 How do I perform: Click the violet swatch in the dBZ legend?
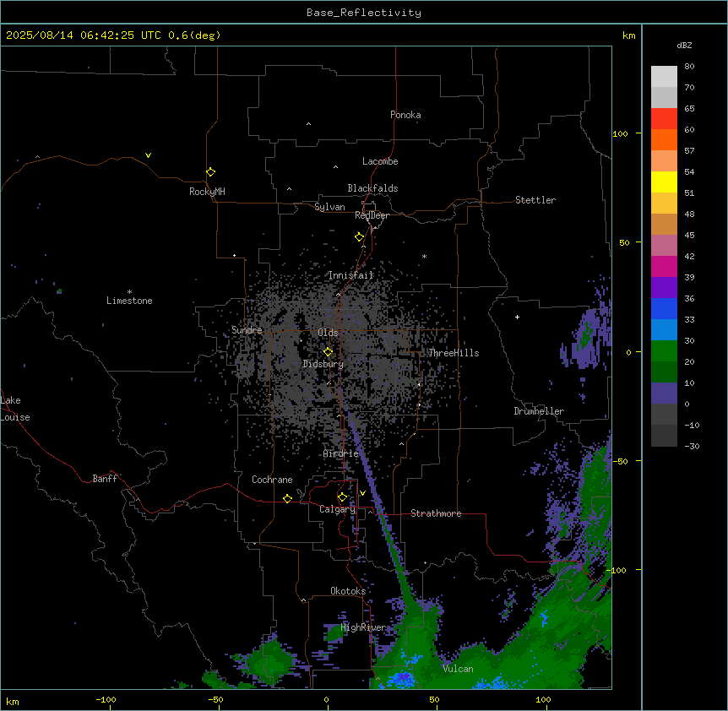point(664,287)
